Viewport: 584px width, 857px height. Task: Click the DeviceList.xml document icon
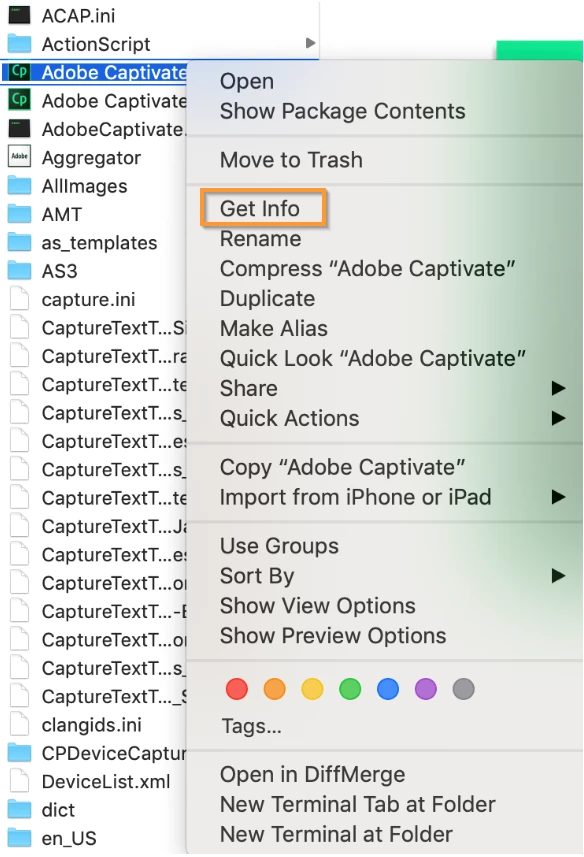(x=20, y=782)
